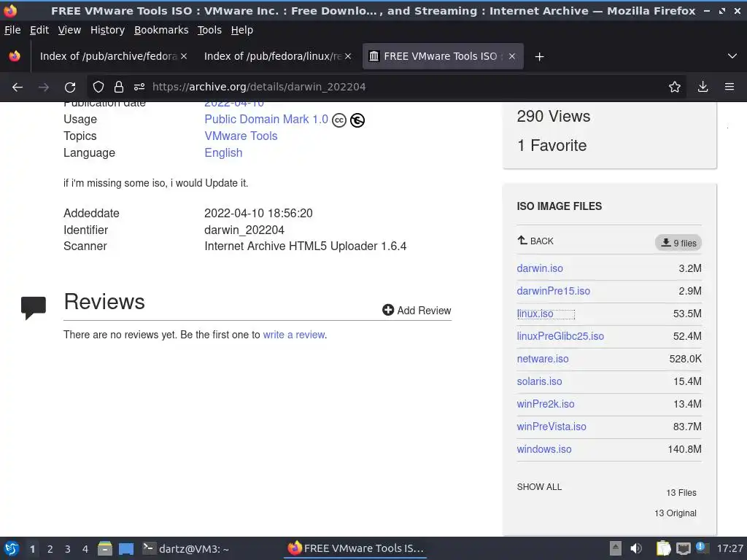The height and width of the screenshot is (560, 747).
Task: Click the forward navigation arrow
Action: (43, 87)
